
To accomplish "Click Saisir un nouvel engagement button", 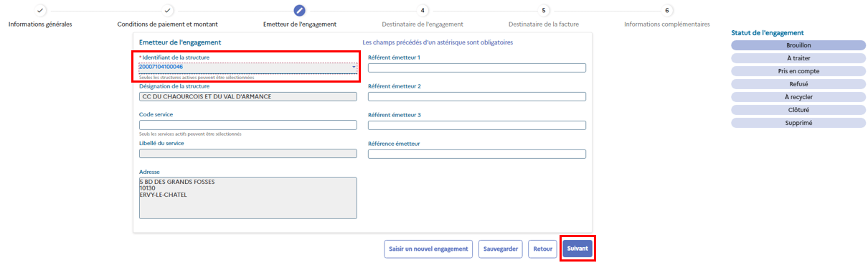I will pos(428,249).
